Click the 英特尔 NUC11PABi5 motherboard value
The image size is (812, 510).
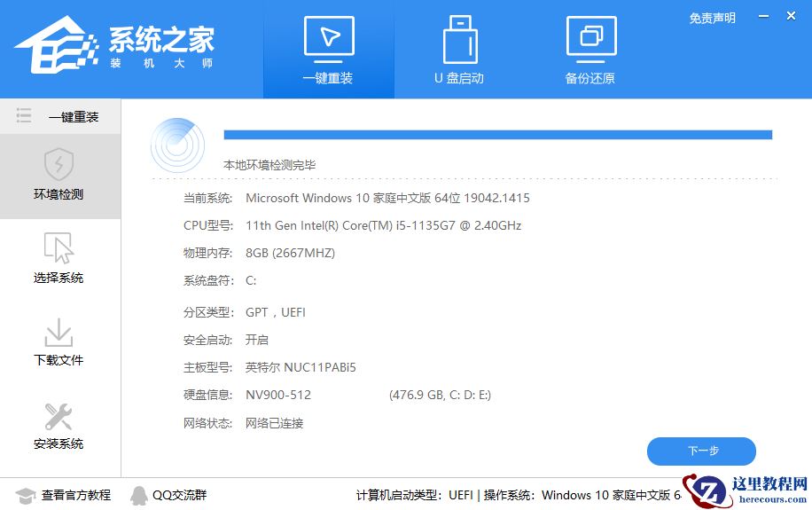tap(301, 367)
